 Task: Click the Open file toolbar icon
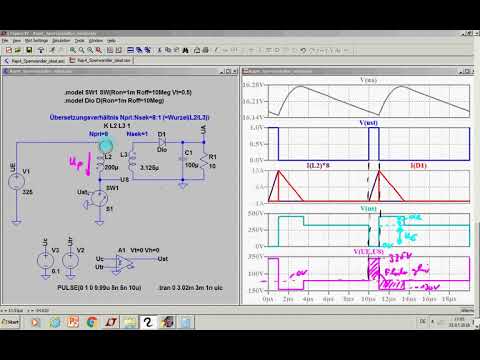[18, 50]
